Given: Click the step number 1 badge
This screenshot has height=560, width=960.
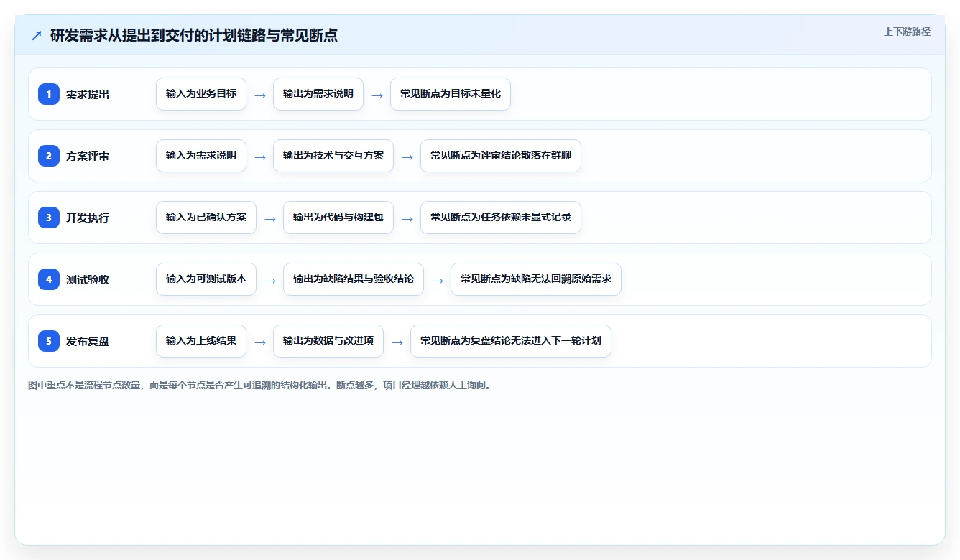Looking at the screenshot, I should coord(49,94).
